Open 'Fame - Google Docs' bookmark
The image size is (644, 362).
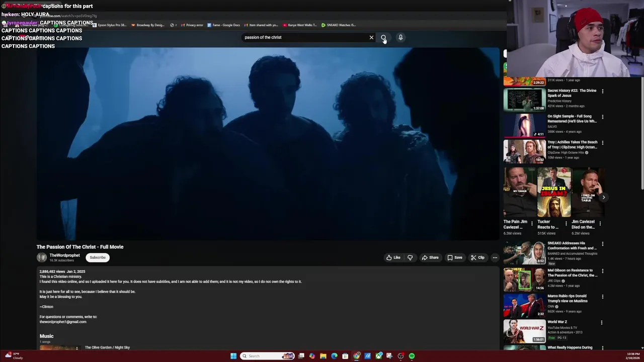coord(224,25)
